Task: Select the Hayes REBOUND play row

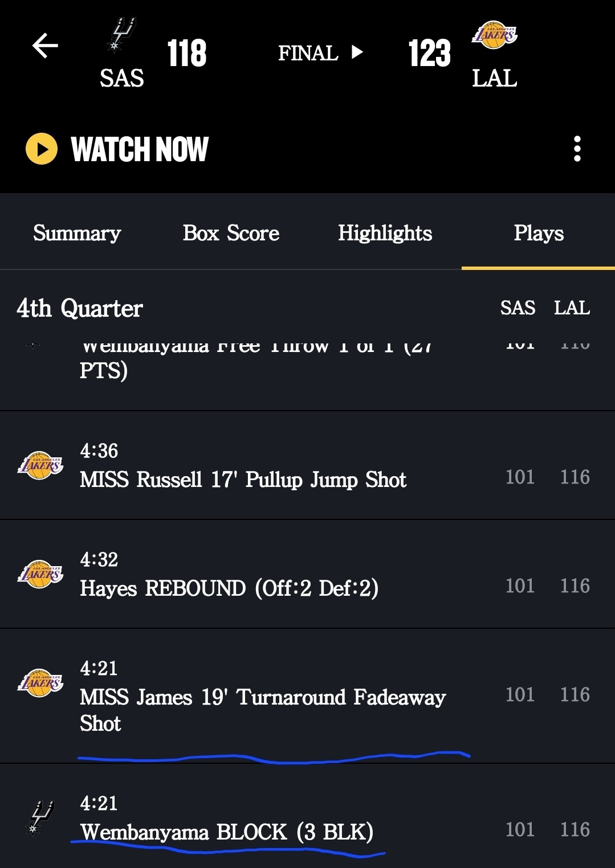Action: (x=229, y=588)
